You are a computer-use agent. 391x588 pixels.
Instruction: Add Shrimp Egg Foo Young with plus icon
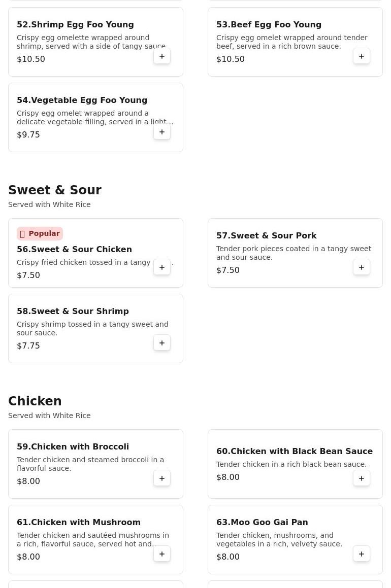pos(161,56)
